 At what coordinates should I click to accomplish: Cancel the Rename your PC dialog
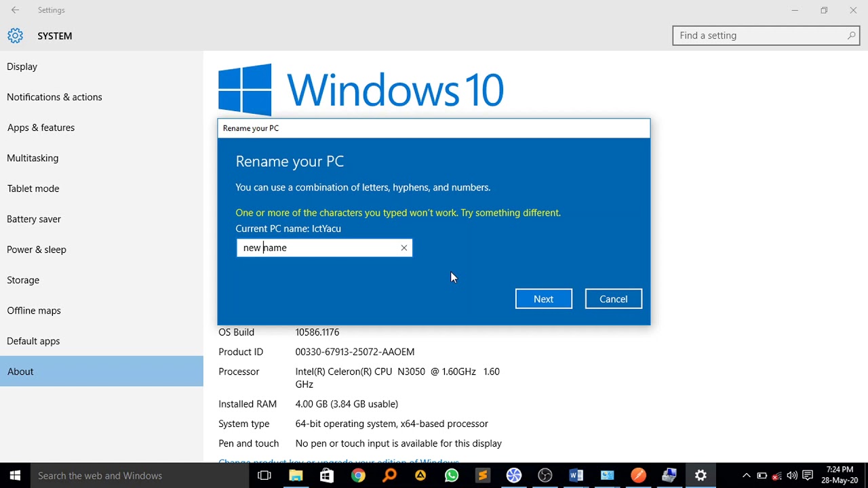pos(614,299)
